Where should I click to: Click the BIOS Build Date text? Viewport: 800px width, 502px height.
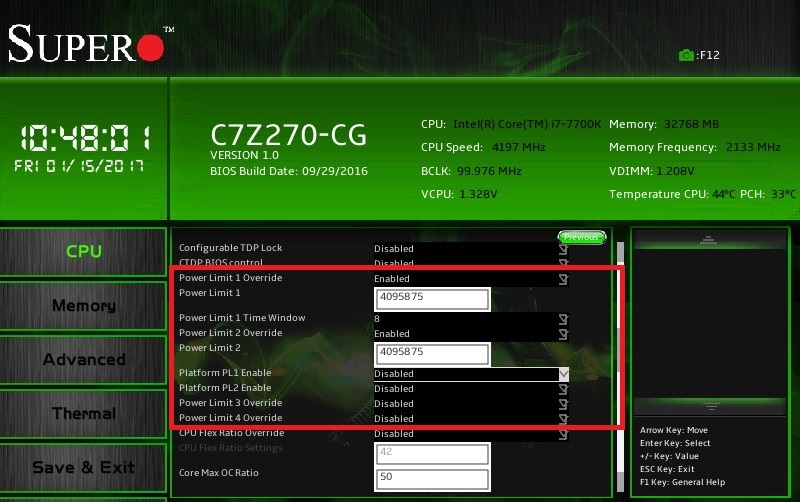[x=289, y=171]
